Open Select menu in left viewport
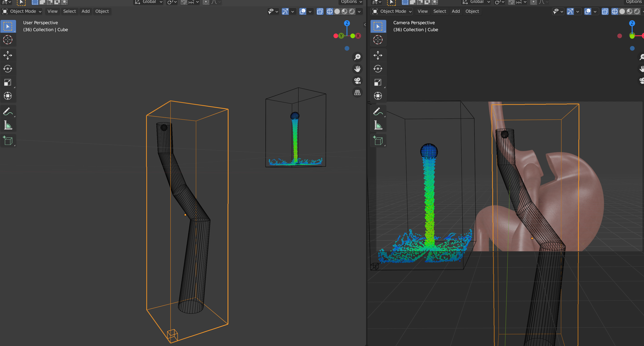The image size is (644, 346). pyautogui.click(x=69, y=11)
